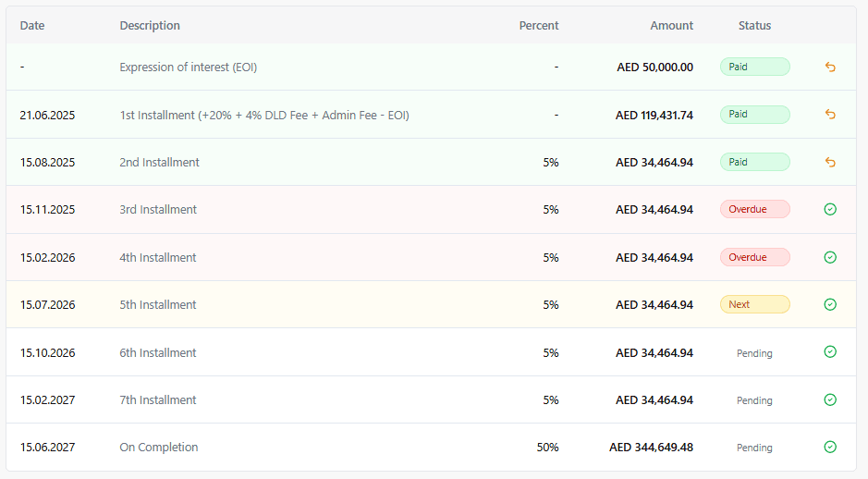Click date 15.02.2027
This screenshot has width=868, height=479.
pos(48,399)
